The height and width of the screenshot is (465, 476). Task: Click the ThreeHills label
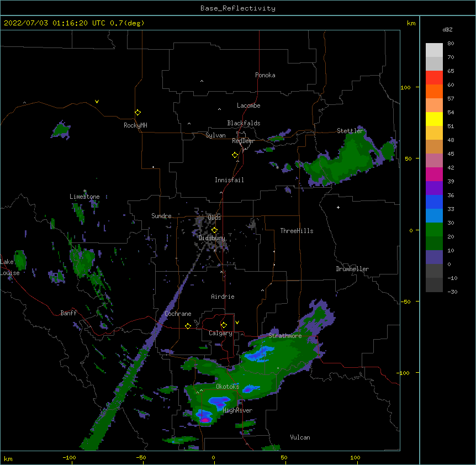(x=297, y=231)
